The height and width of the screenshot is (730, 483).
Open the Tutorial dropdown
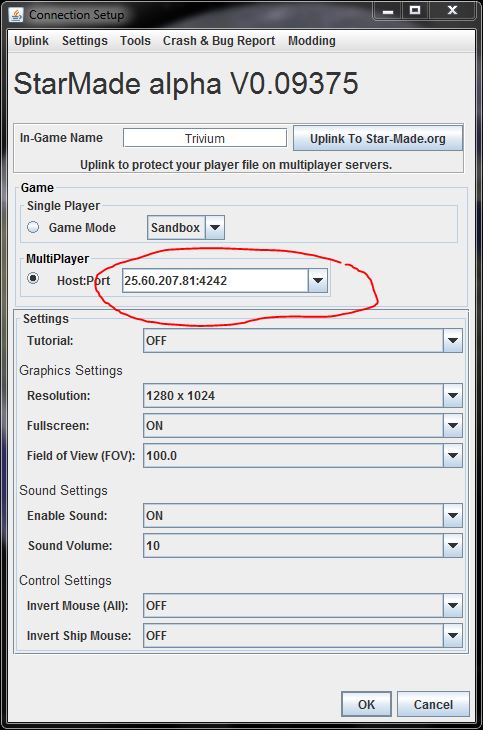coord(303,341)
